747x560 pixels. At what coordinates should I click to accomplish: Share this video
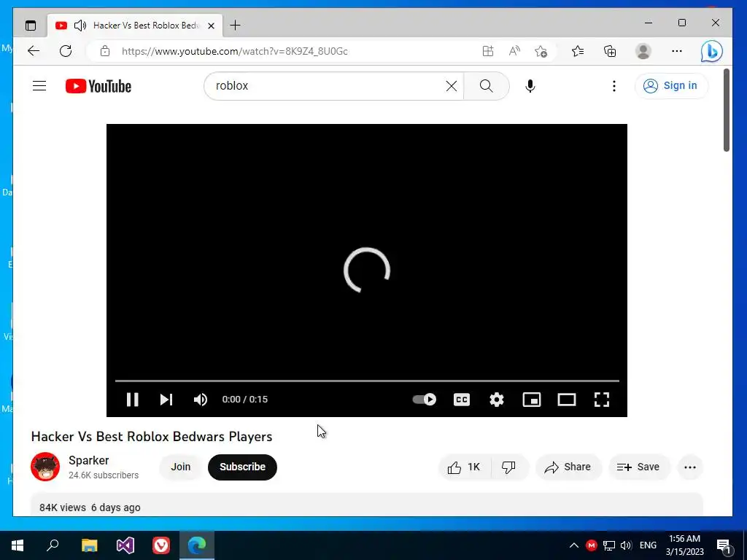(568, 467)
